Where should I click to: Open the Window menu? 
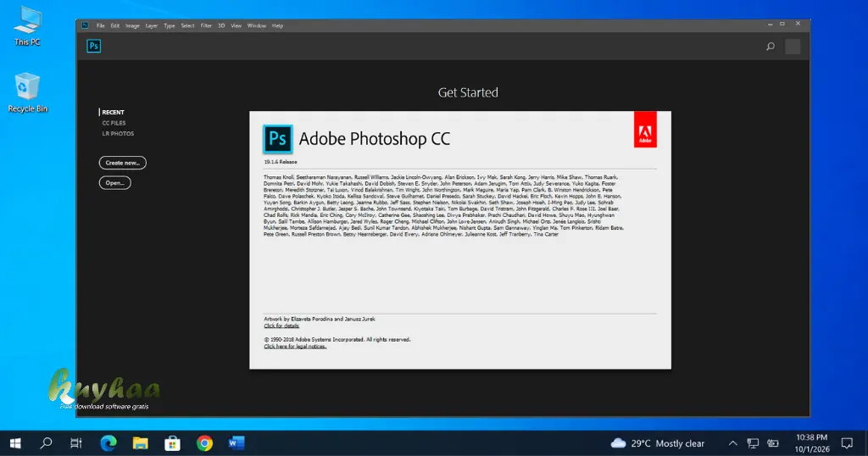point(256,25)
